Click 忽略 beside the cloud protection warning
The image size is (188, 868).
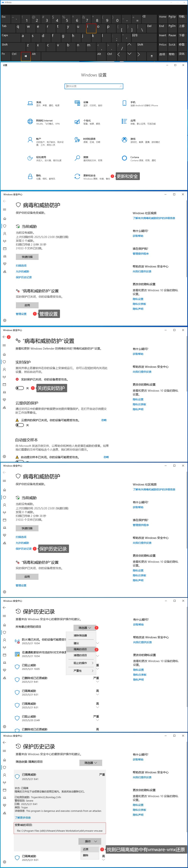(x=104, y=420)
